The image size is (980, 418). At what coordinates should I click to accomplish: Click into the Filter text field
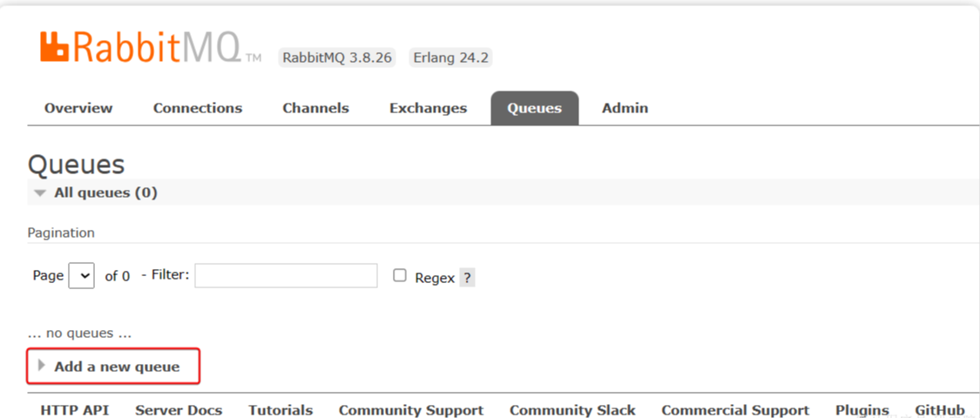tap(286, 276)
